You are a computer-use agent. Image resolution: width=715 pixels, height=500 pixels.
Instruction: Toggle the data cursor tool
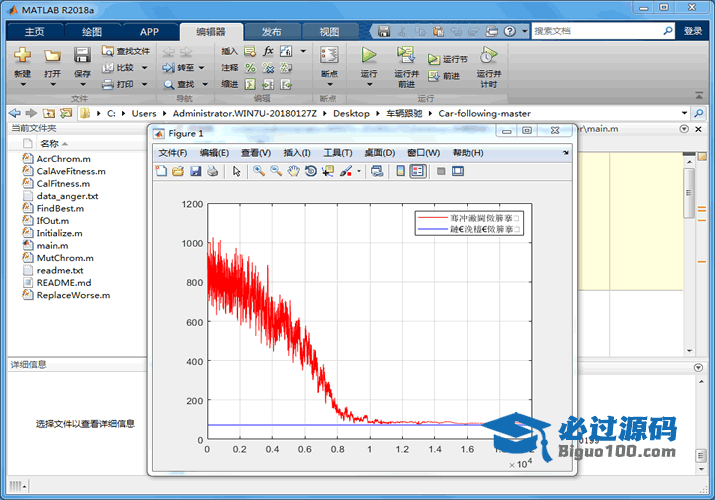pos(328,171)
